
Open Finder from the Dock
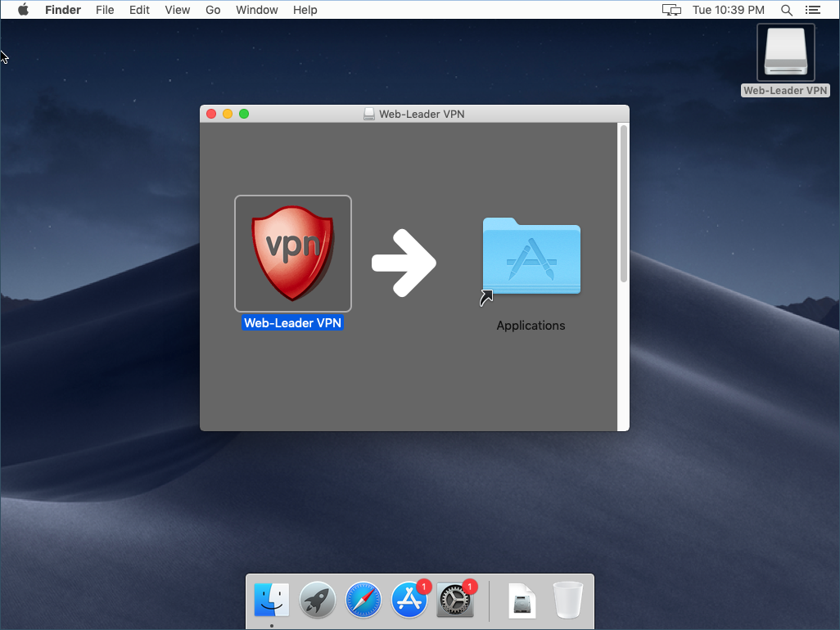pos(272,600)
